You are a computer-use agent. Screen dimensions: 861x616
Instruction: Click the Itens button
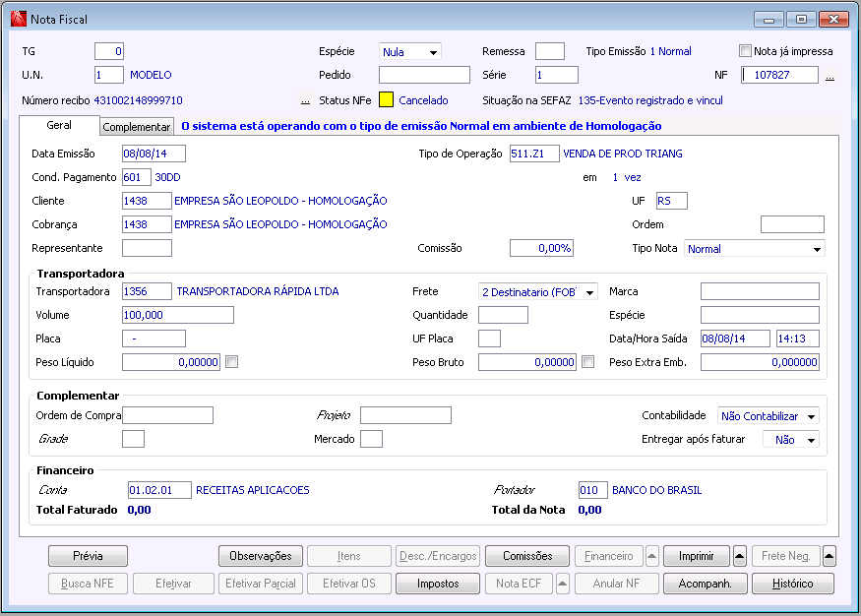[349, 556]
